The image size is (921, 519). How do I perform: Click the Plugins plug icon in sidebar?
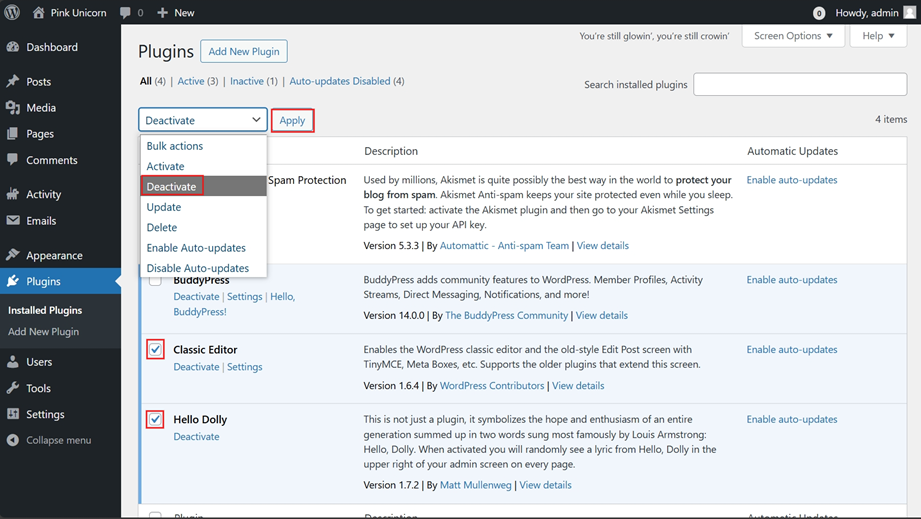point(13,281)
